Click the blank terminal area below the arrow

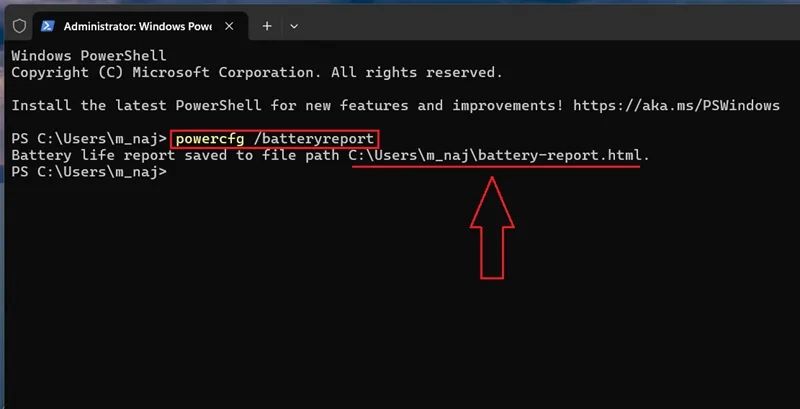click(x=492, y=342)
